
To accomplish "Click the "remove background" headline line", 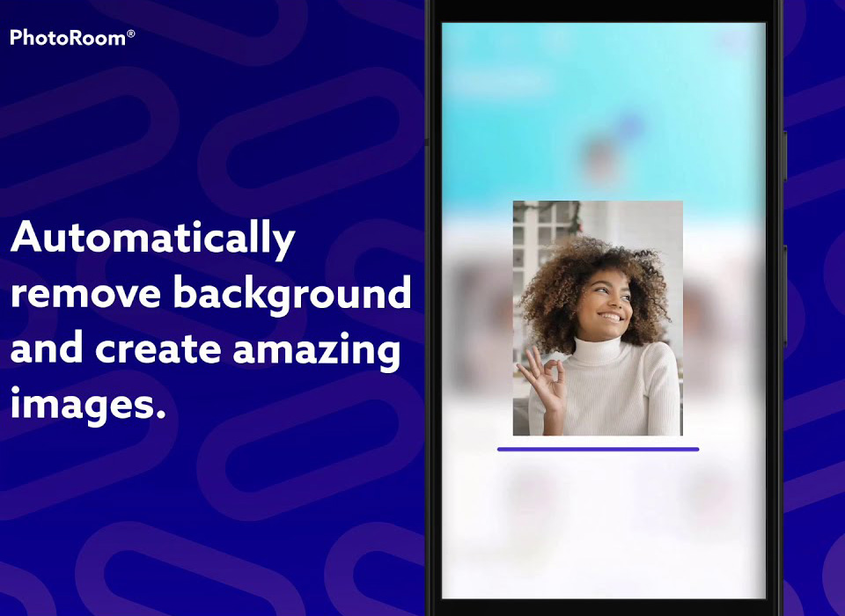I will click(x=210, y=294).
